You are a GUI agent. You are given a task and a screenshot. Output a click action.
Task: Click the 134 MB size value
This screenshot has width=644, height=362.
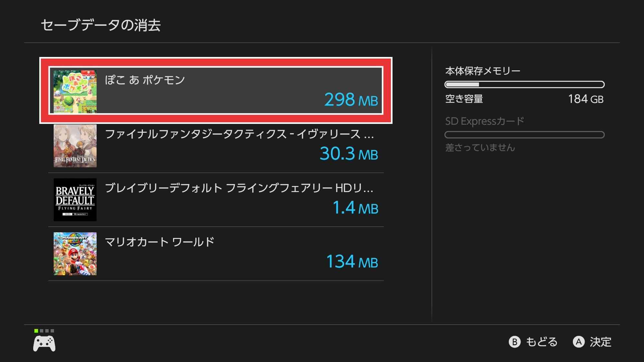pos(352,262)
